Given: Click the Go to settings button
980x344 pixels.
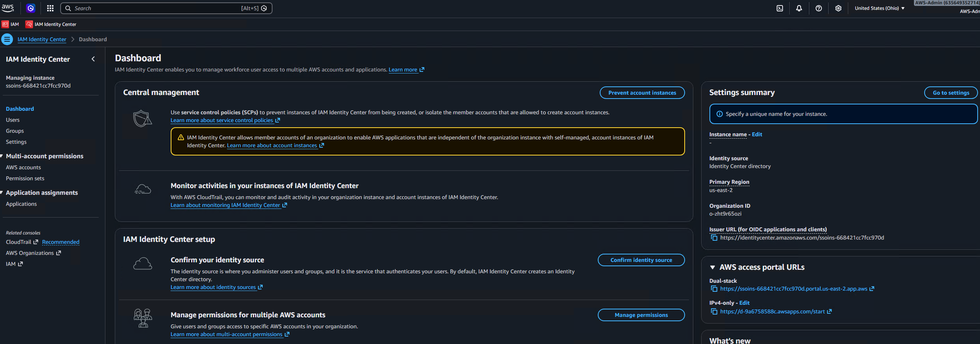Looking at the screenshot, I should click(951, 93).
